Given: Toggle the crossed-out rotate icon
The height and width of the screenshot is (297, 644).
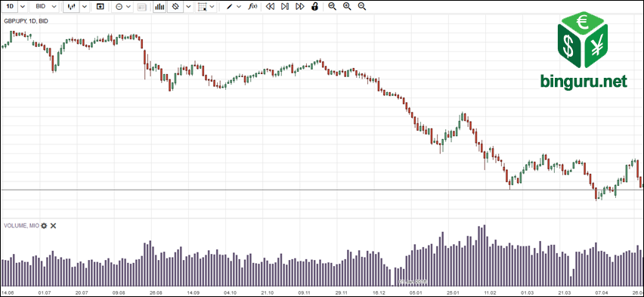Looking at the screenshot, I should 175,7.
